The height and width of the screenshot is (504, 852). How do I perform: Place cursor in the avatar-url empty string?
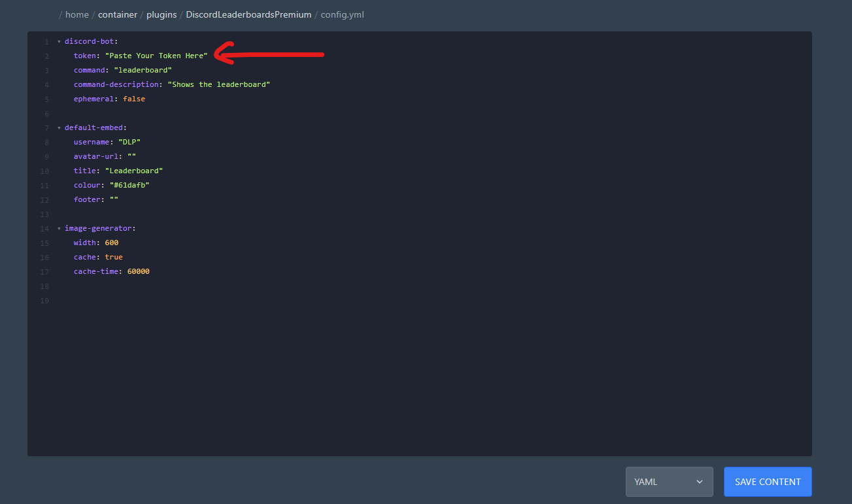(131, 157)
